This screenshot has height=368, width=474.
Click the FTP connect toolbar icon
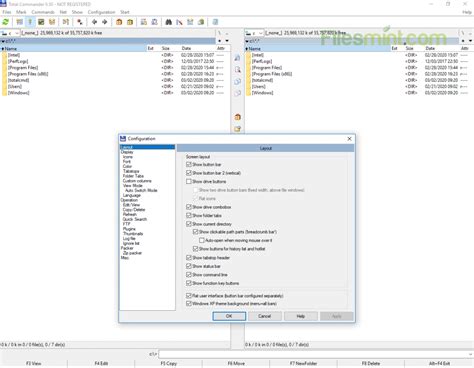point(144,22)
